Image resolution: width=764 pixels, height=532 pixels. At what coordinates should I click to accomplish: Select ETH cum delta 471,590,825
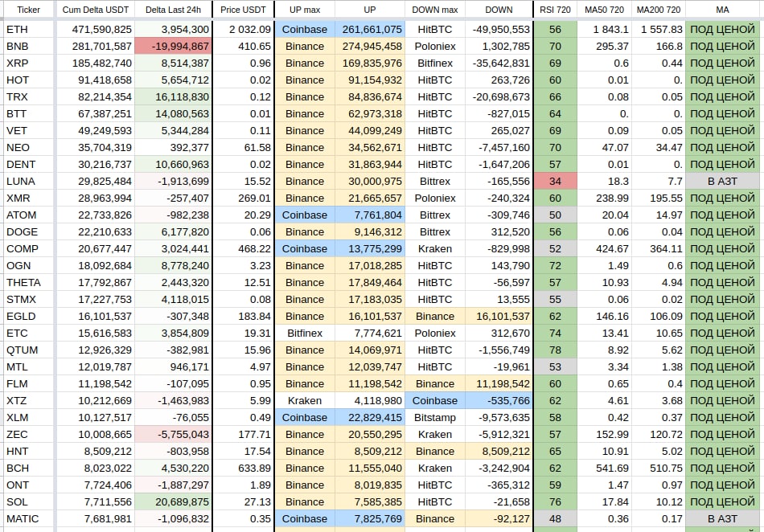pos(95,30)
